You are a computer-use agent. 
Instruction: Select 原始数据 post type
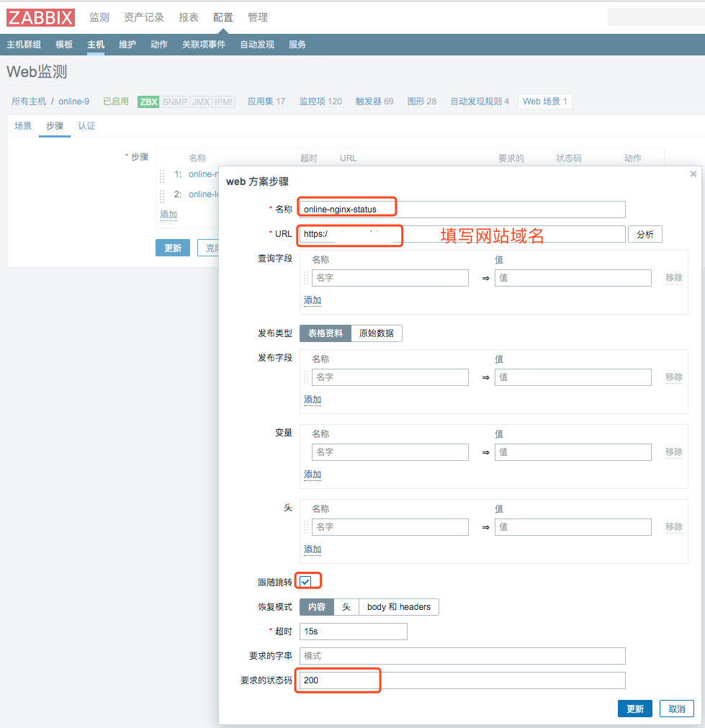377,333
